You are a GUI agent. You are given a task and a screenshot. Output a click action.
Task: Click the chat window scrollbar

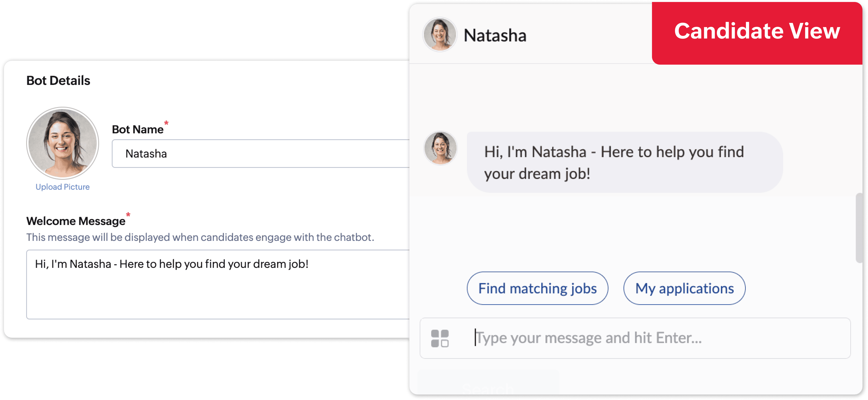[859, 228]
